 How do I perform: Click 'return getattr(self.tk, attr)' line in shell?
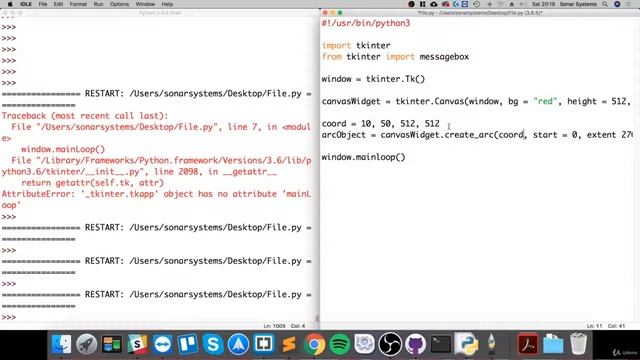(92, 183)
